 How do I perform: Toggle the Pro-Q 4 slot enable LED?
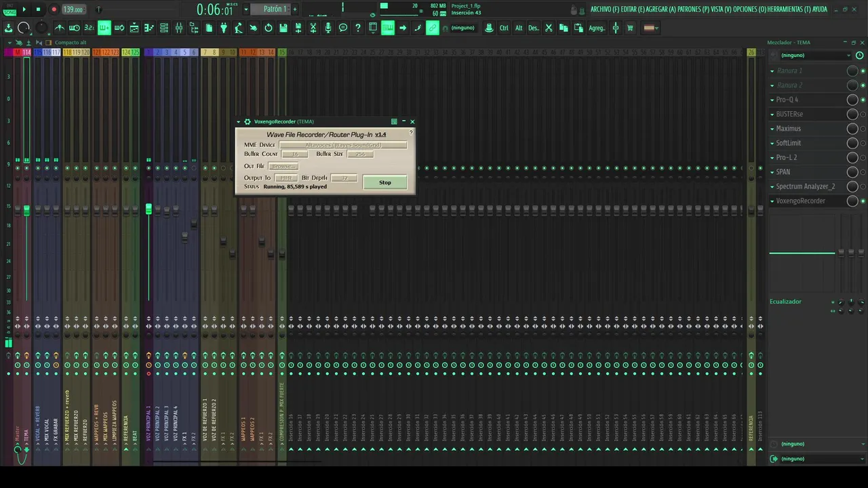click(863, 100)
